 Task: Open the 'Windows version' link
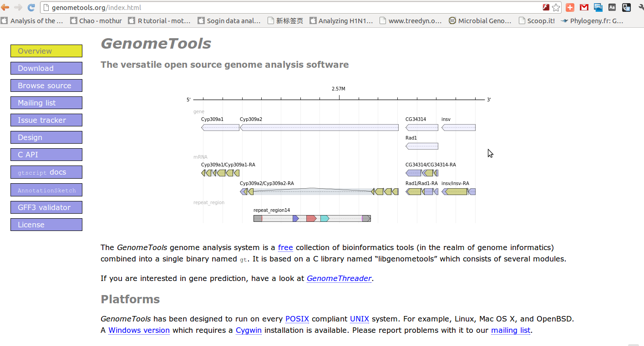[139, 330]
